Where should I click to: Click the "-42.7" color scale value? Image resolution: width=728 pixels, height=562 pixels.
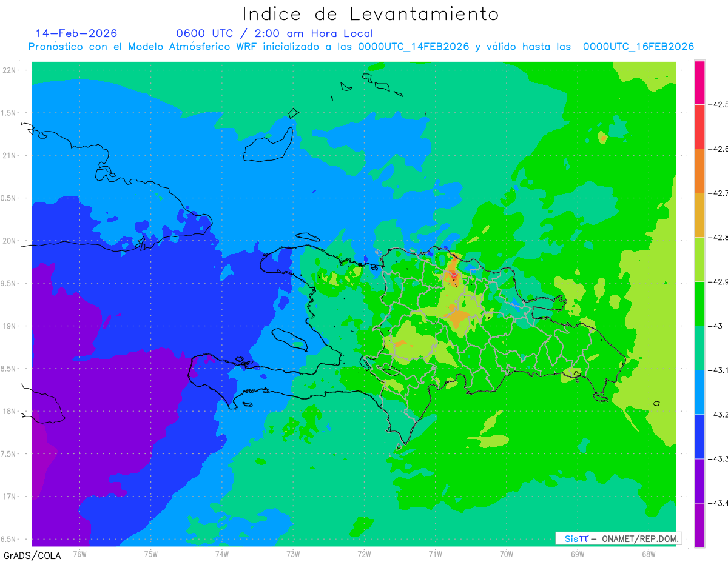pos(719,193)
